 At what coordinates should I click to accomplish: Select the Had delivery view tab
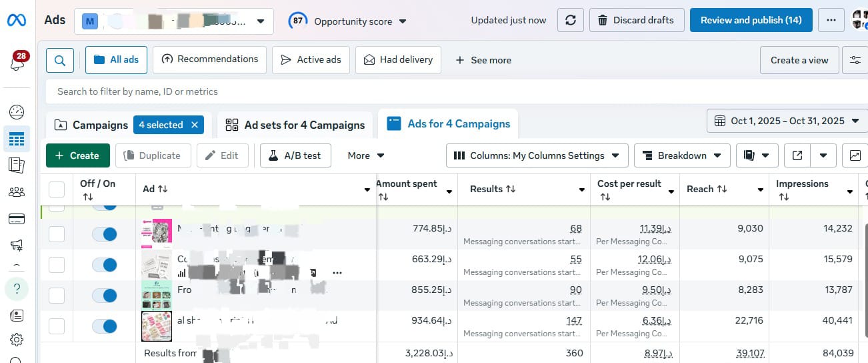click(398, 59)
